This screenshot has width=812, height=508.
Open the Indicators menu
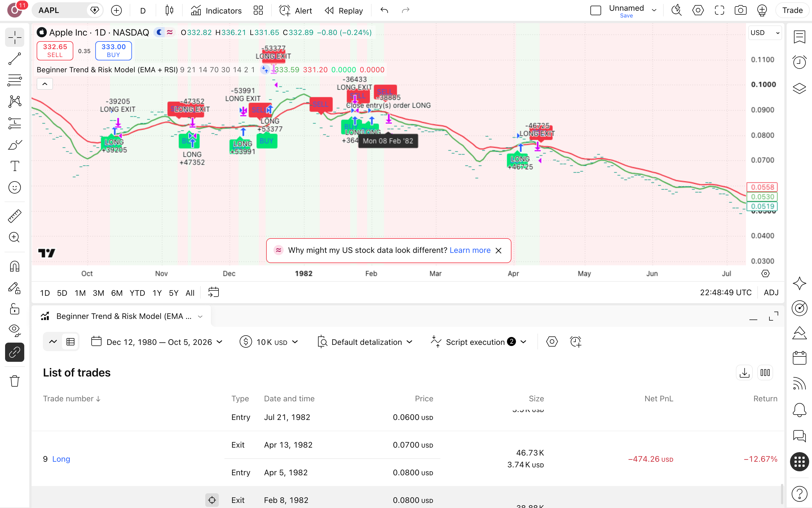216,10
